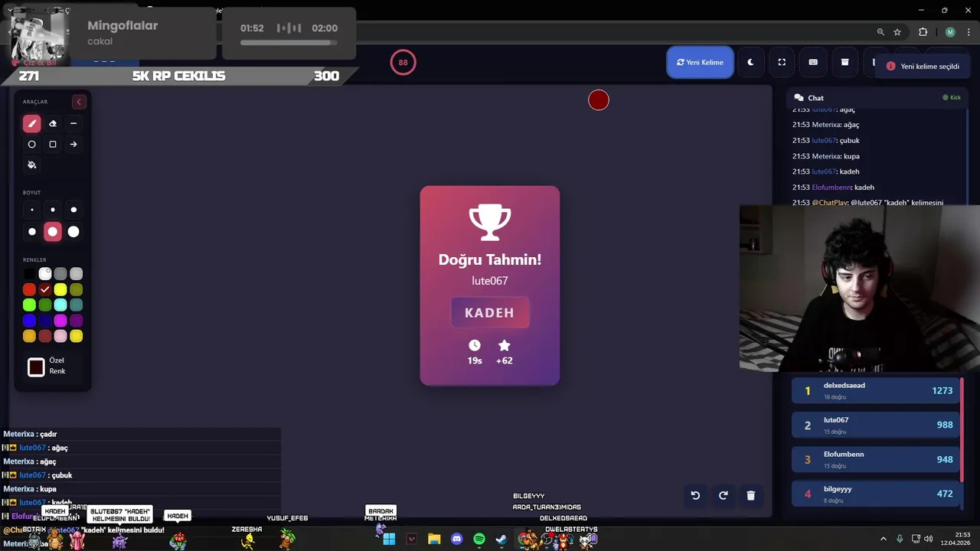Select lute067 row in leaderboard
Screen dimensions: 980x551
click(x=875, y=425)
